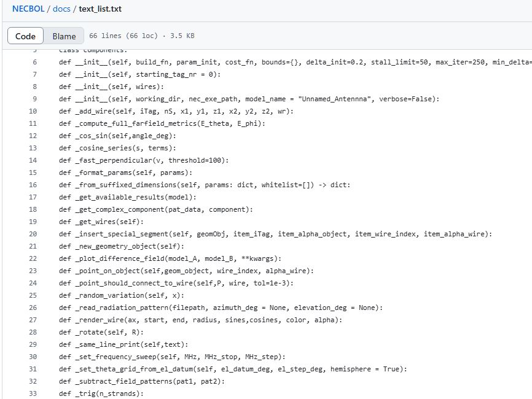Click the _format_params code line

[x=125, y=172]
